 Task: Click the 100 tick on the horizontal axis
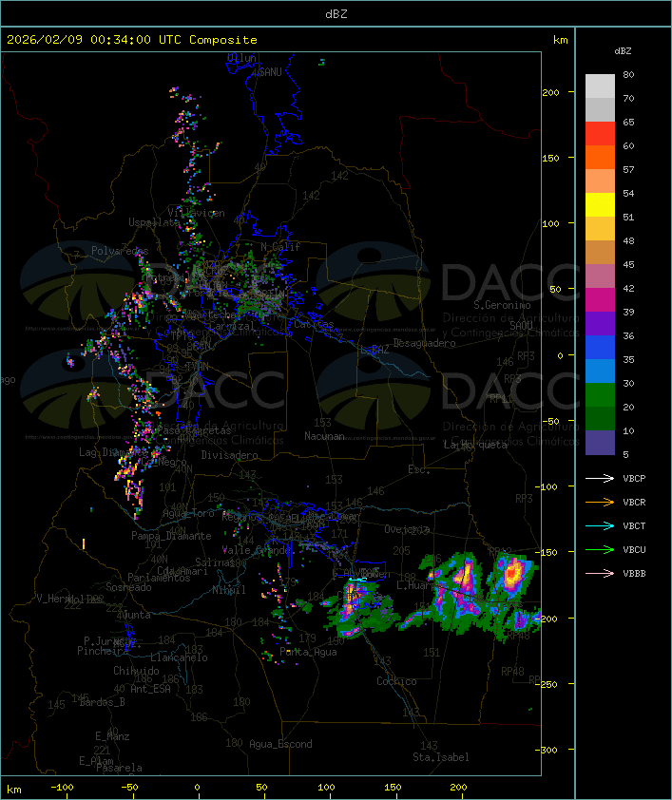pos(326,788)
